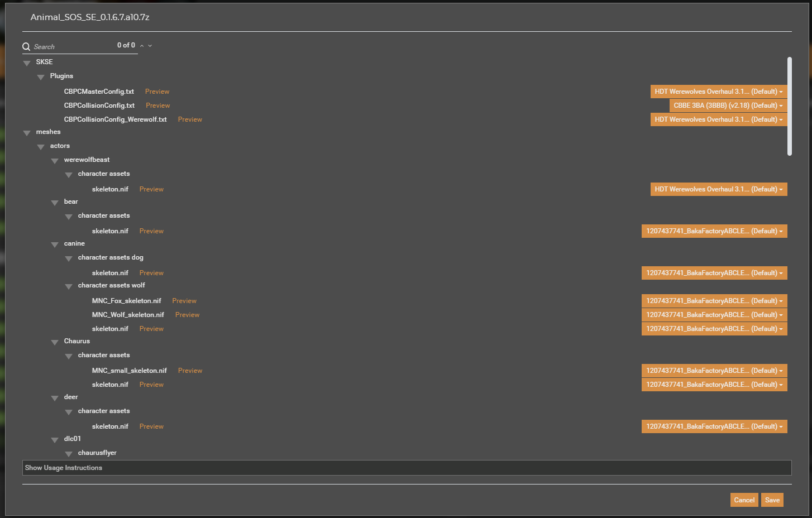
Task: Collapse character assets wolf folder
Action: [69, 286]
